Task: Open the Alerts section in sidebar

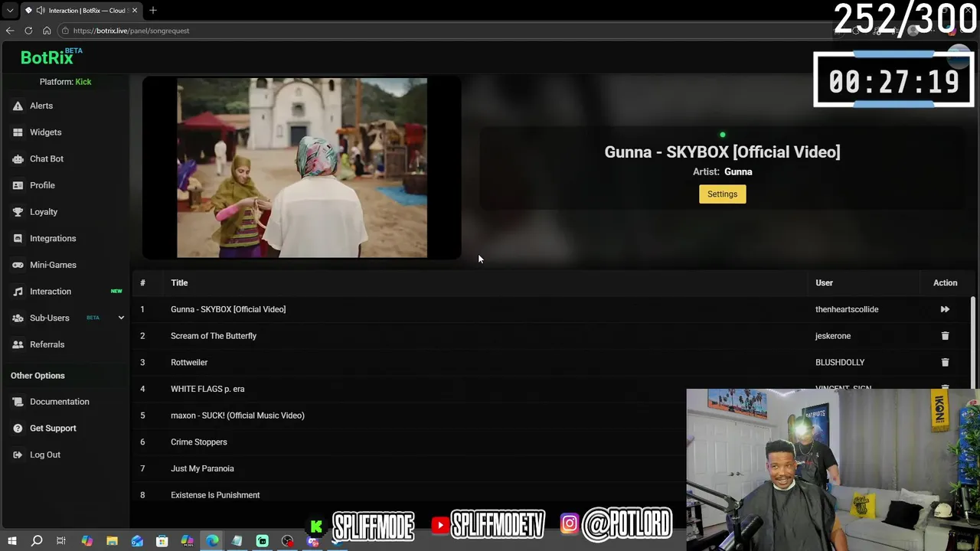Action: pyautogui.click(x=41, y=106)
